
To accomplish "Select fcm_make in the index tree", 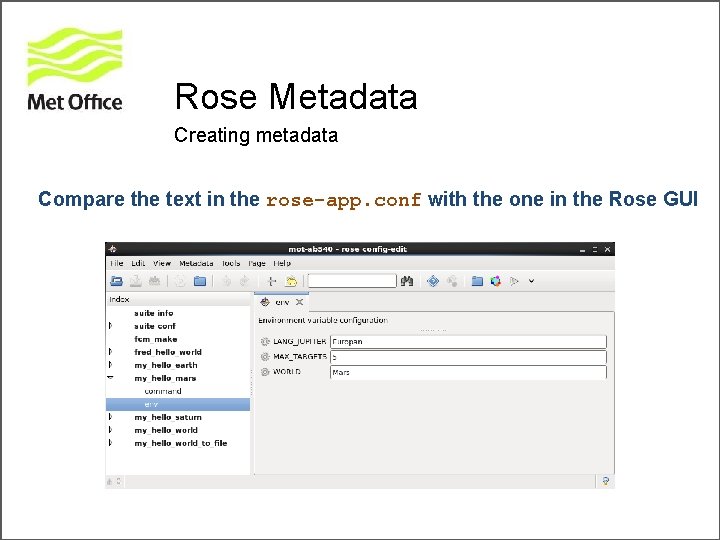I will 156,339.
